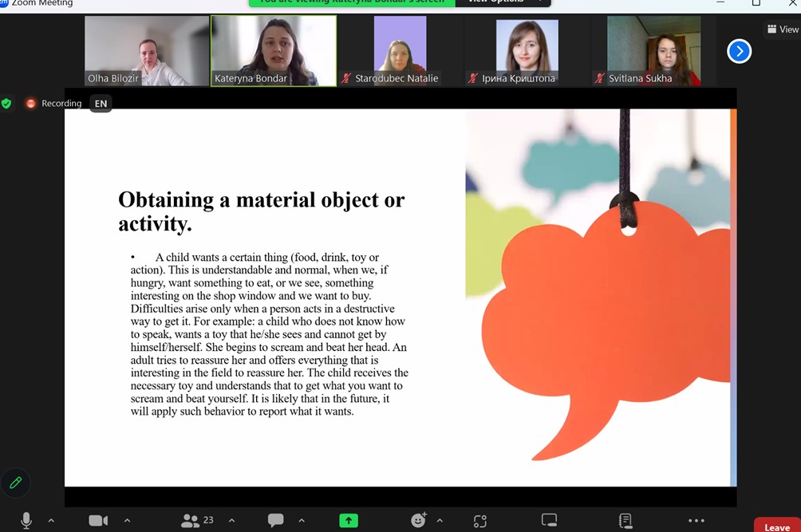Click the red Leave button

click(x=776, y=526)
